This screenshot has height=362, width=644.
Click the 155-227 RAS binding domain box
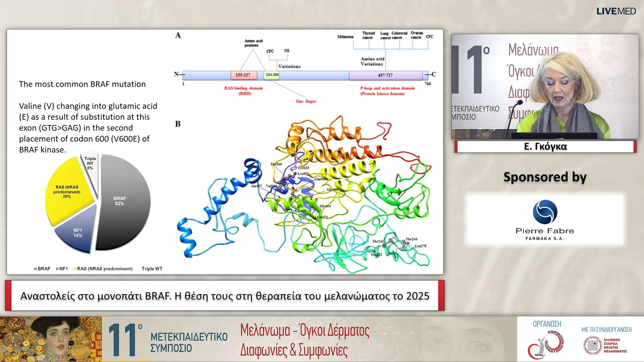point(244,75)
